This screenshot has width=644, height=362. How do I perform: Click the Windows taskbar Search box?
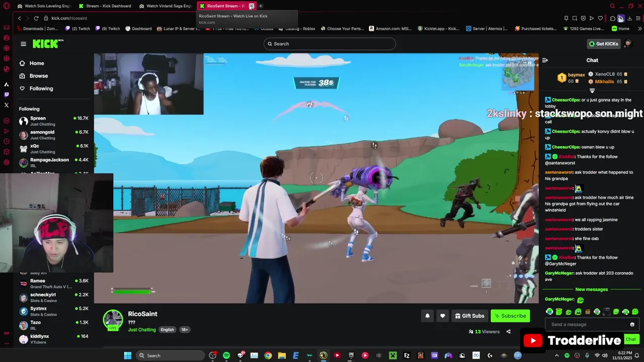170,355
